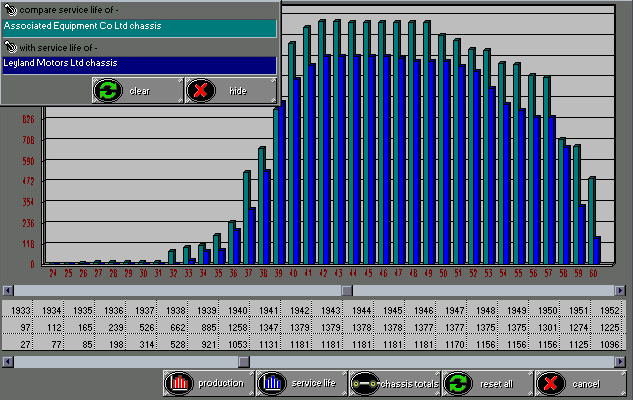
Task: Click the blue bar-chart service life icon
Action: (272, 383)
